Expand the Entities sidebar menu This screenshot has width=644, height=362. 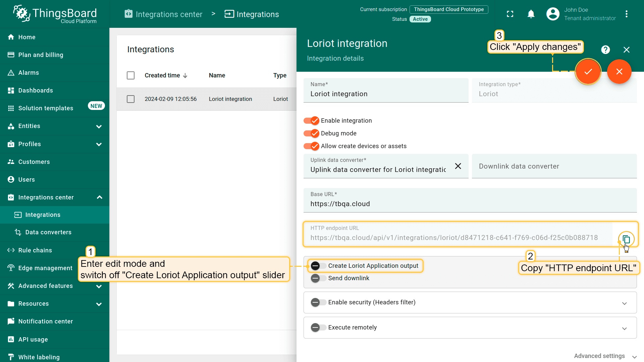coord(99,126)
